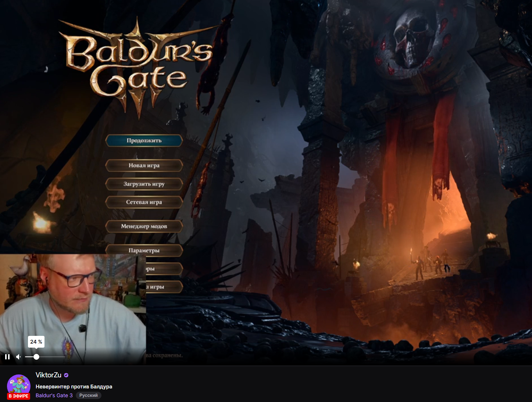Open Менеджер модов option

[144, 226]
